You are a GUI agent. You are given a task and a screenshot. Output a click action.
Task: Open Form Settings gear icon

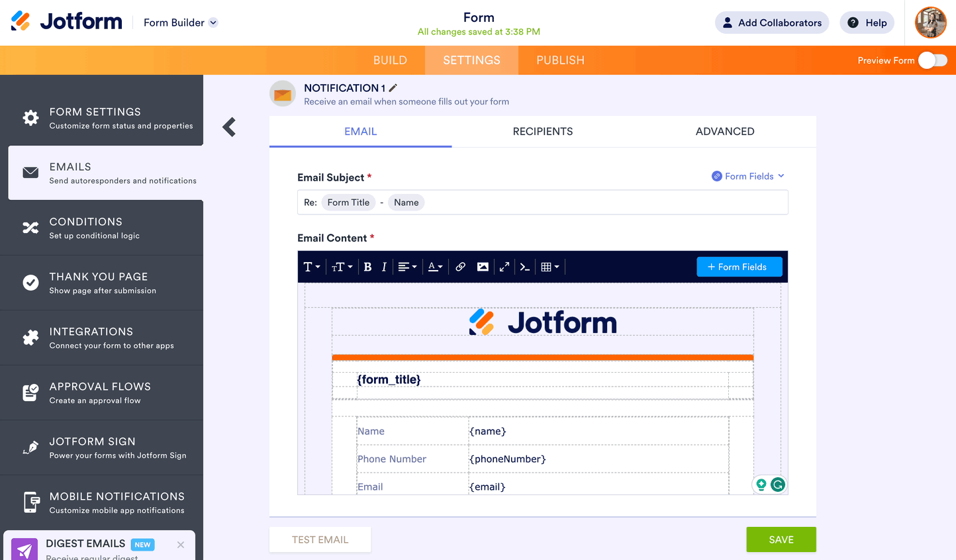point(30,118)
